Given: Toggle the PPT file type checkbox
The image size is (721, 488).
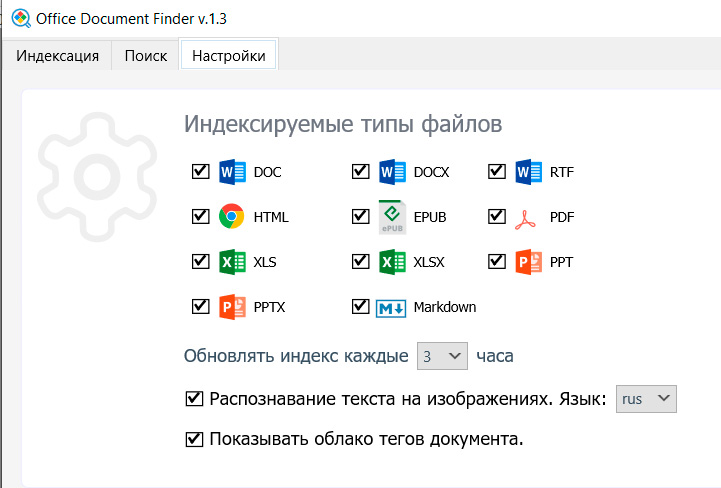Looking at the screenshot, I should point(497,262).
